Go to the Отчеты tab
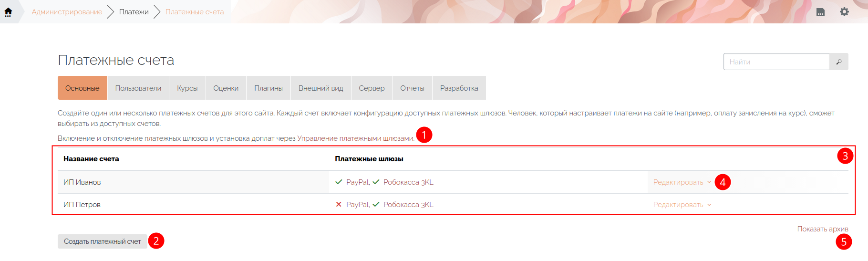868x261 pixels. (x=412, y=88)
